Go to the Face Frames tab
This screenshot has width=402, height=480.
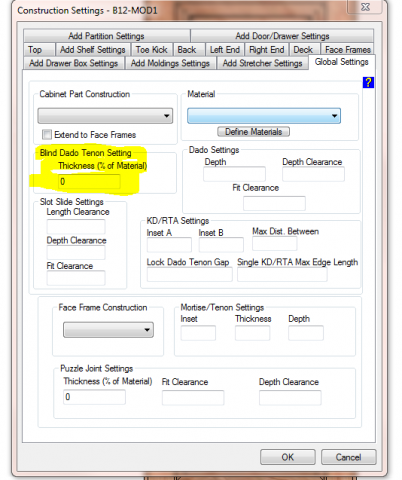click(348, 50)
